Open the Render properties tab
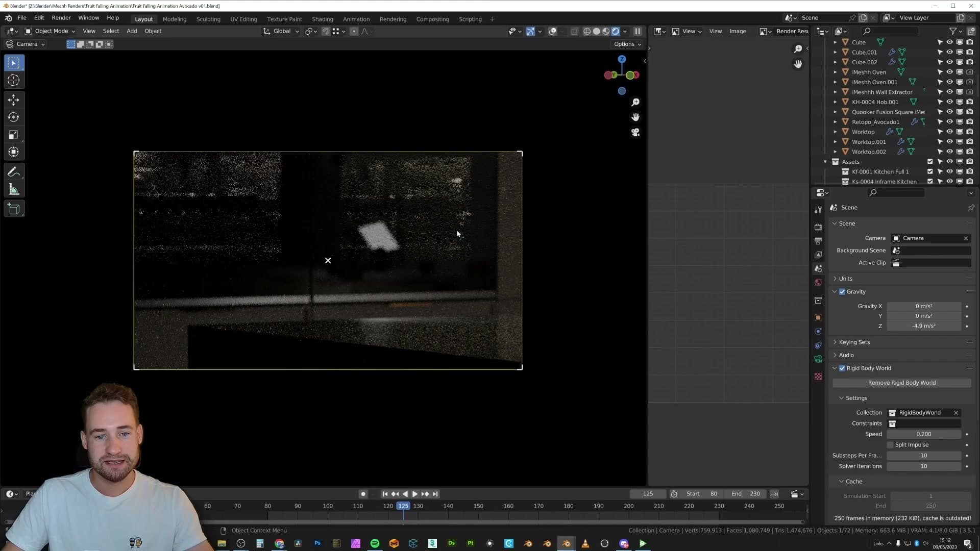This screenshot has height=551, width=980. click(818, 227)
